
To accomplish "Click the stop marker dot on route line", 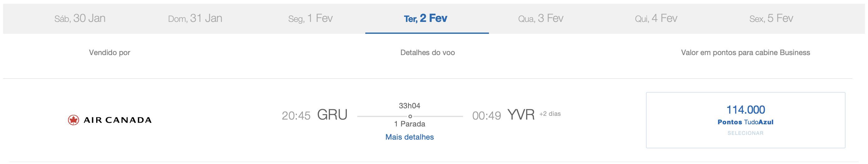I will (410, 116).
